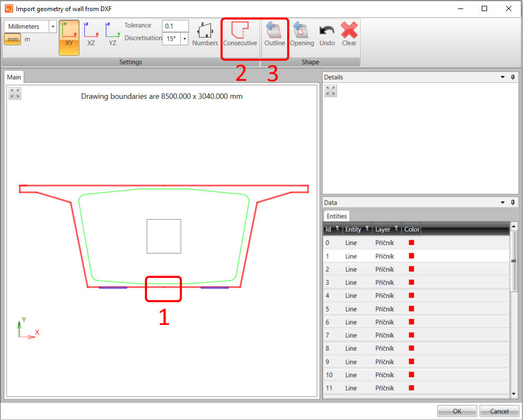Viewport: 523px width, 420px height.
Task: Click the expand icon in the Details panel
Action: pyautogui.click(x=331, y=90)
